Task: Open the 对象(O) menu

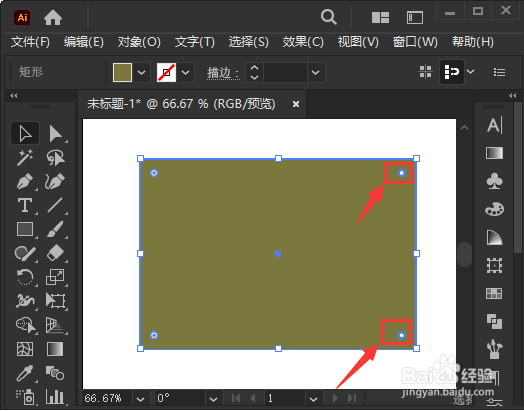Action: point(139,42)
